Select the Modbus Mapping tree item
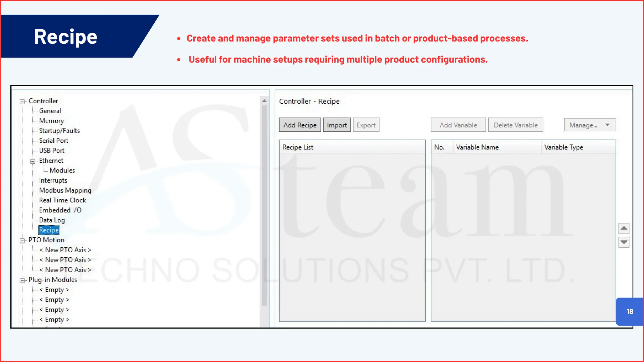The width and height of the screenshot is (644, 362). click(x=65, y=190)
